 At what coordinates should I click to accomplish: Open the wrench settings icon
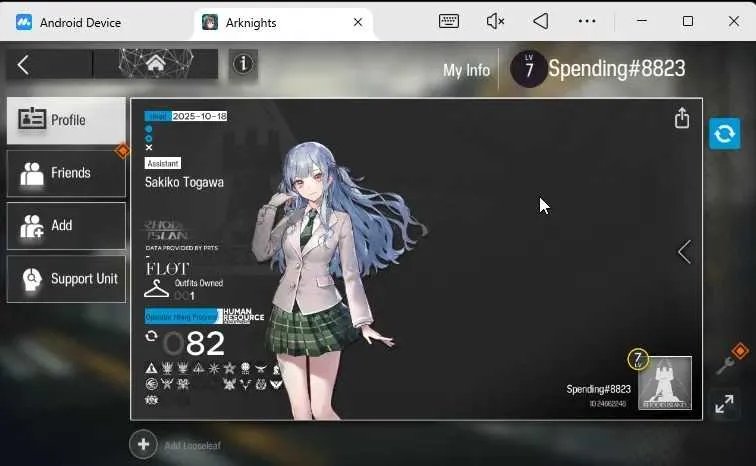725,366
